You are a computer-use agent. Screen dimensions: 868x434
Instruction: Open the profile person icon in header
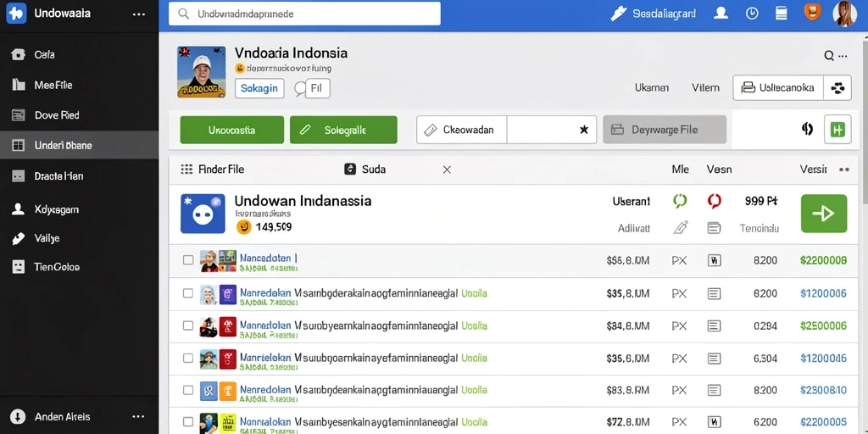tap(721, 14)
